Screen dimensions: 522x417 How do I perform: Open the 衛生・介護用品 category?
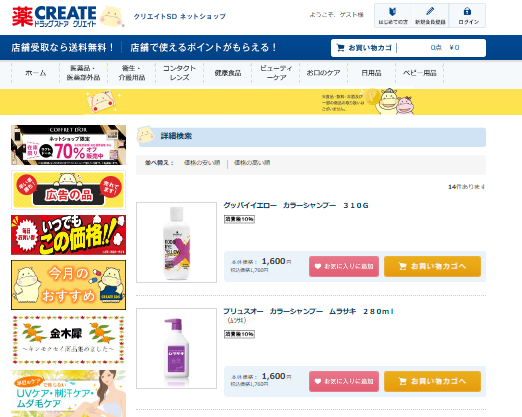[131, 73]
